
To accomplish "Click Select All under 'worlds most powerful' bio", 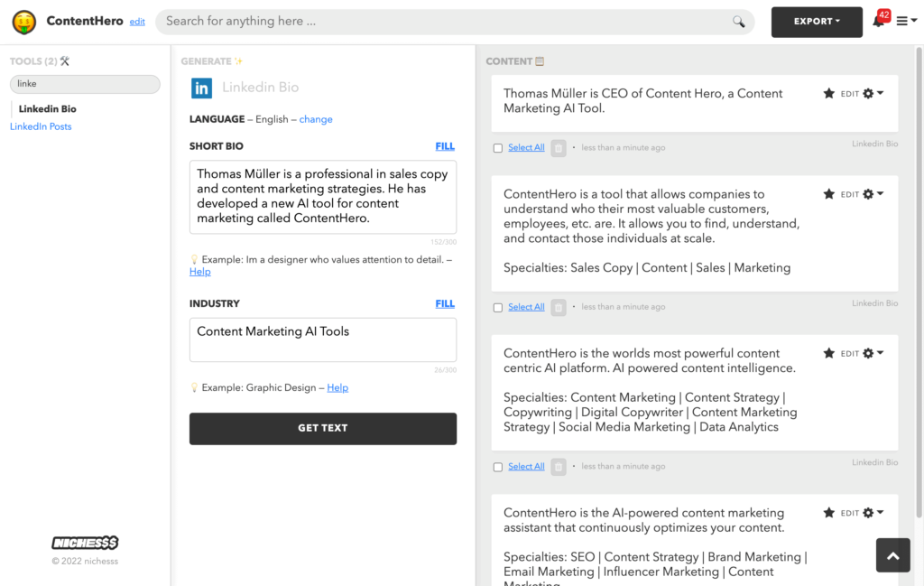I will coord(526,466).
